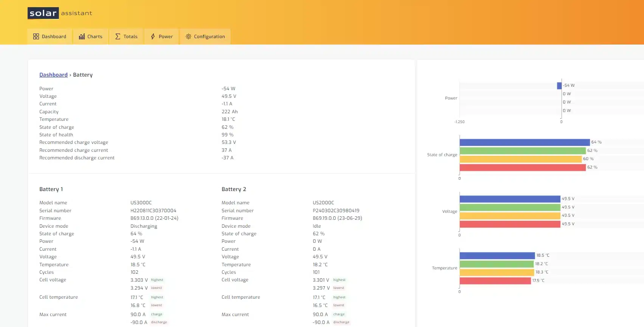Image resolution: width=644 pixels, height=327 pixels.
Task: Click the Battery 1 heading
Action: (51, 189)
